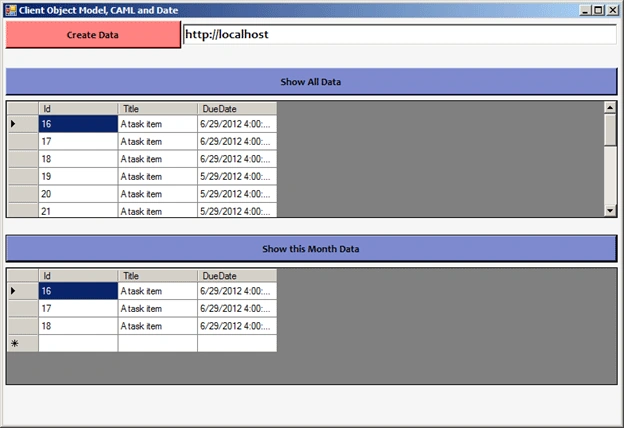Click the application icon in the title bar

point(11,10)
